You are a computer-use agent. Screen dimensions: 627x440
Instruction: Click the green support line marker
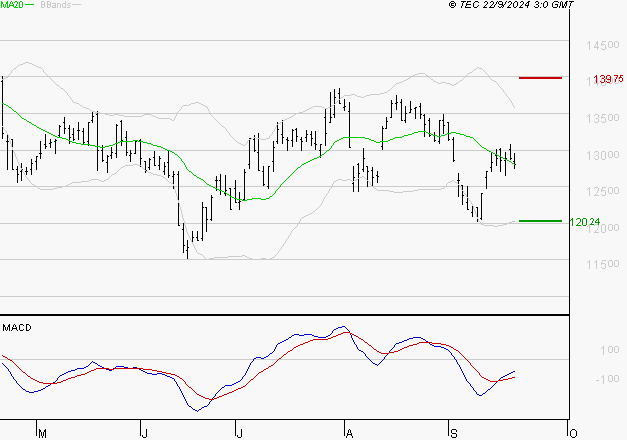point(540,221)
